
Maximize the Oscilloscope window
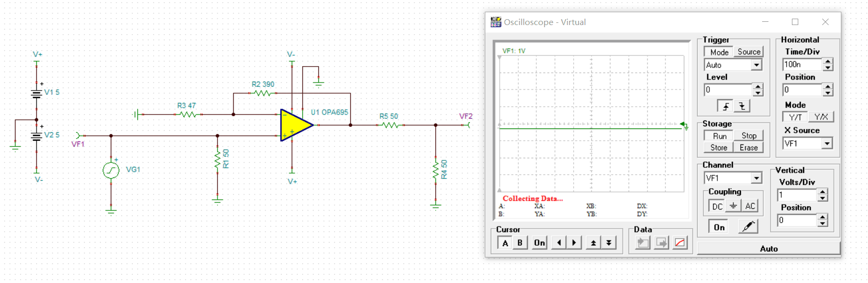point(795,22)
